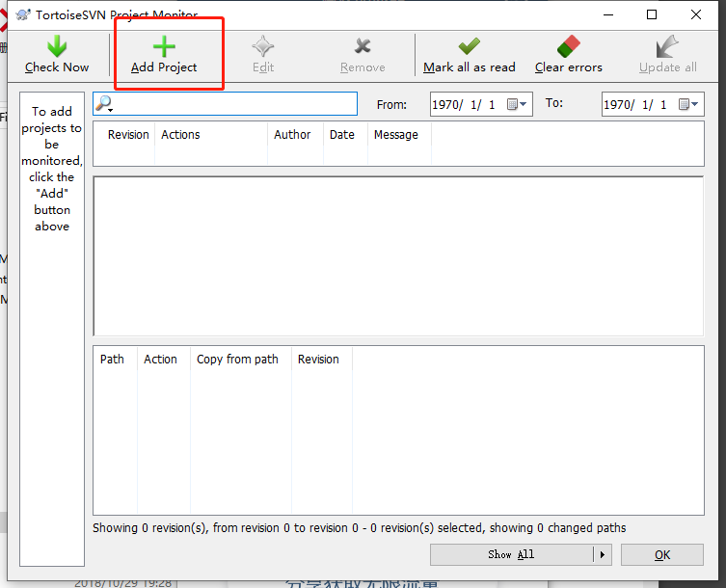Focus the search filter text field
The height and width of the screenshot is (588, 726).
click(x=225, y=104)
